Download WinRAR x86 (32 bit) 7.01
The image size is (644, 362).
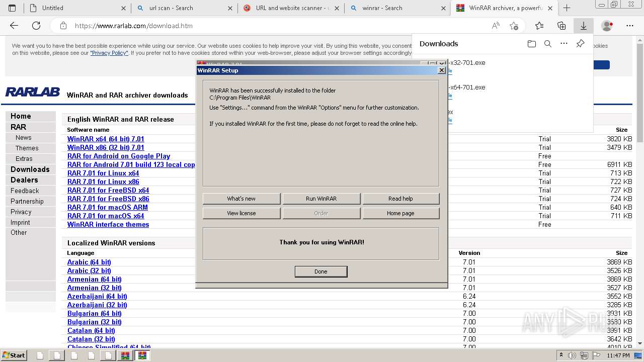click(106, 147)
